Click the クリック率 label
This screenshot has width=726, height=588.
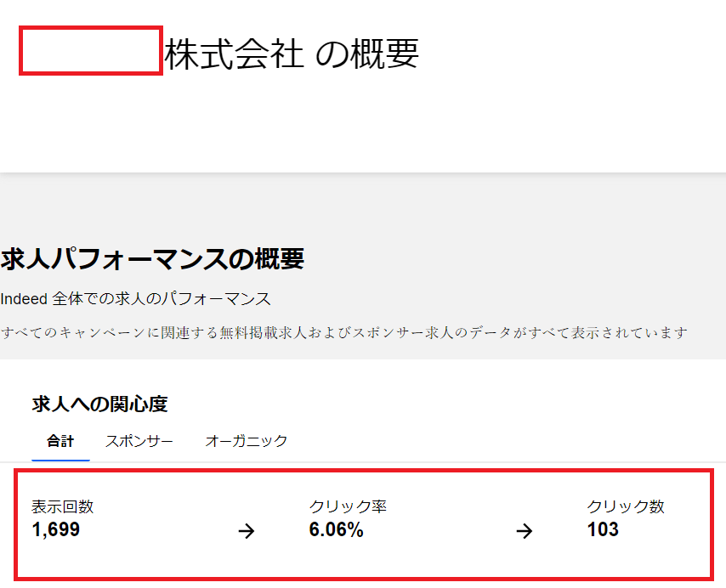tap(348, 507)
